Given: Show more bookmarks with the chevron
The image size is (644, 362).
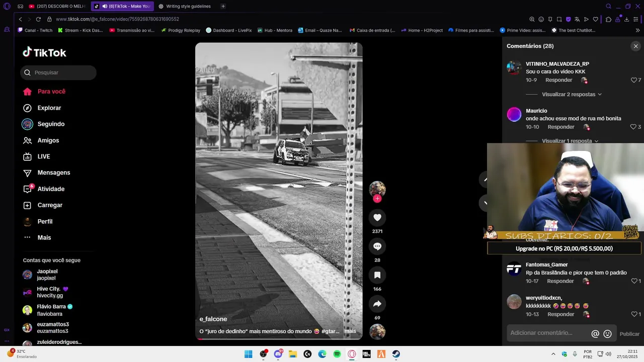Looking at the screenshot, I should pos(637,30).
